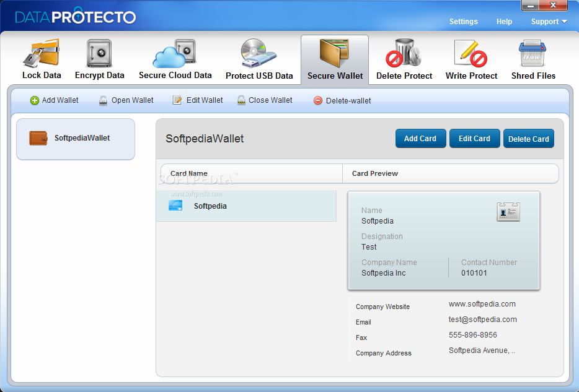Open the Lock Data section icon
Screen dimensions: 579x392
pos(42,53)
